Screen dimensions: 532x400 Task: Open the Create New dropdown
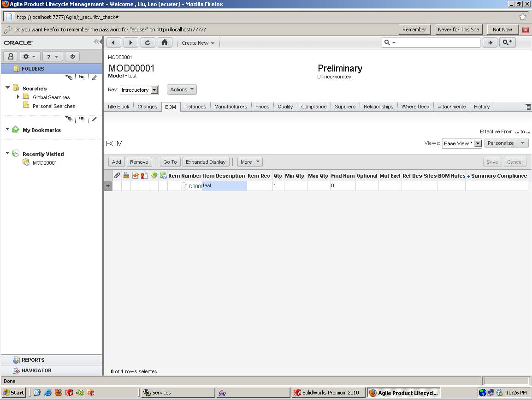[x=198, y=43]
